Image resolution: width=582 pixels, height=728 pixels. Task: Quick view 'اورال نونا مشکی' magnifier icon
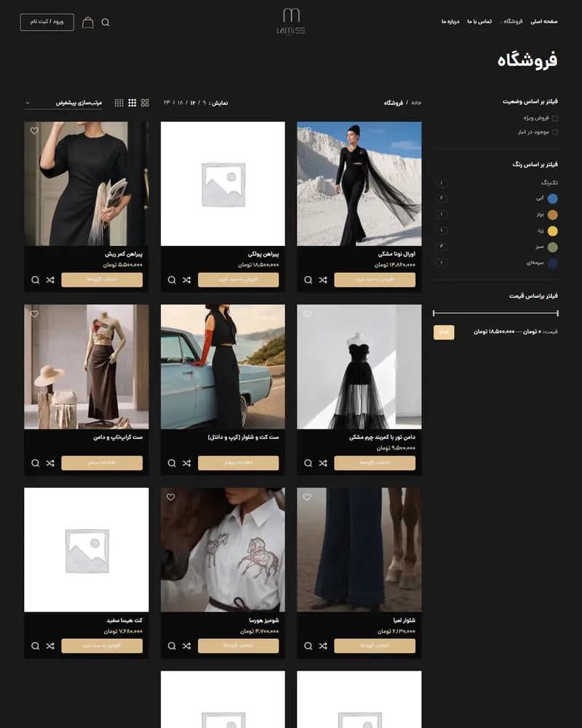click(308, 280)
